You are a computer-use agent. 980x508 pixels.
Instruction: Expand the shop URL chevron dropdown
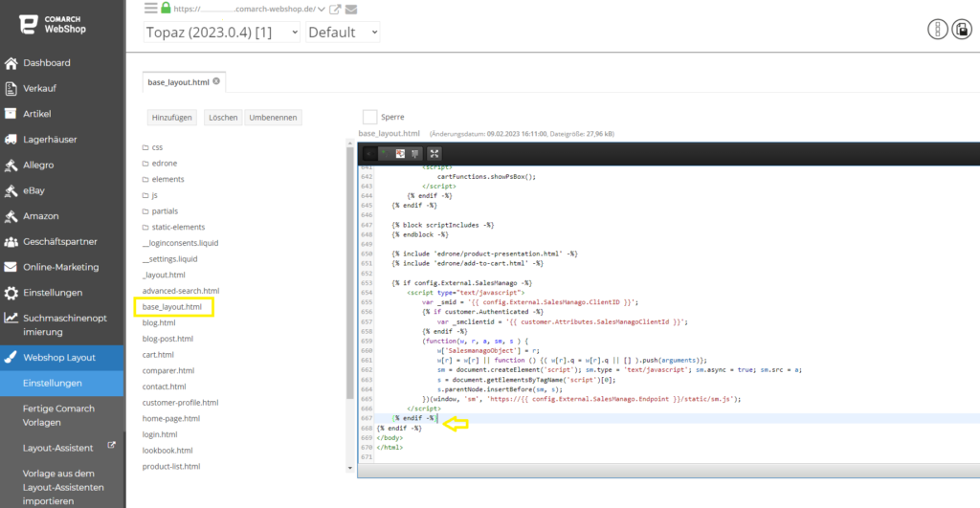[x=322, y=10]
